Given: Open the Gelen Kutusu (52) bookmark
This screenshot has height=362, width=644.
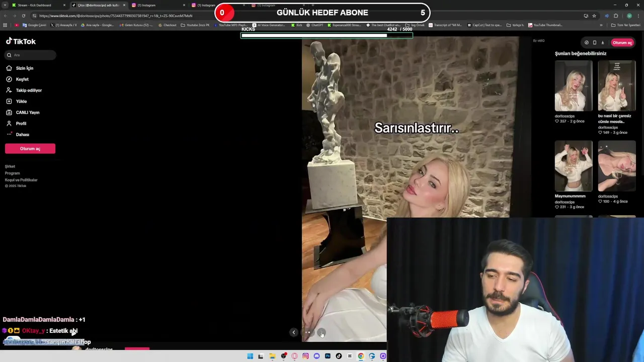Looking at the screenshot, I should [136, 25].
